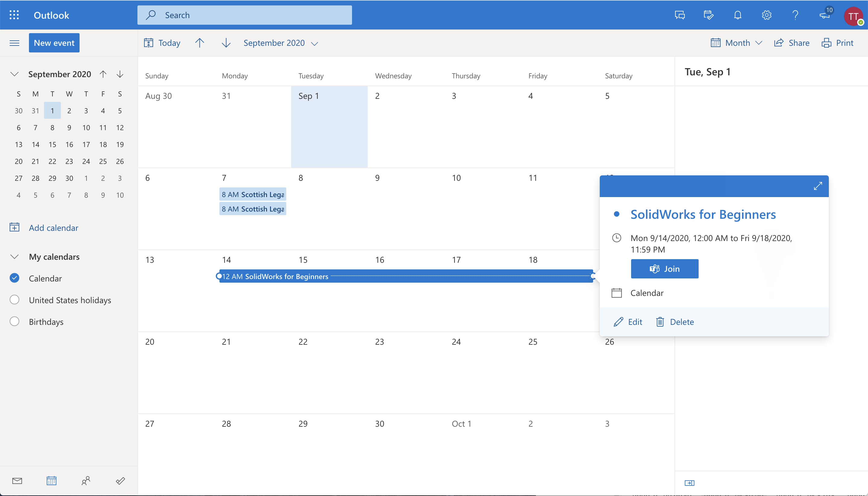Create a New event

coord(54,42)
